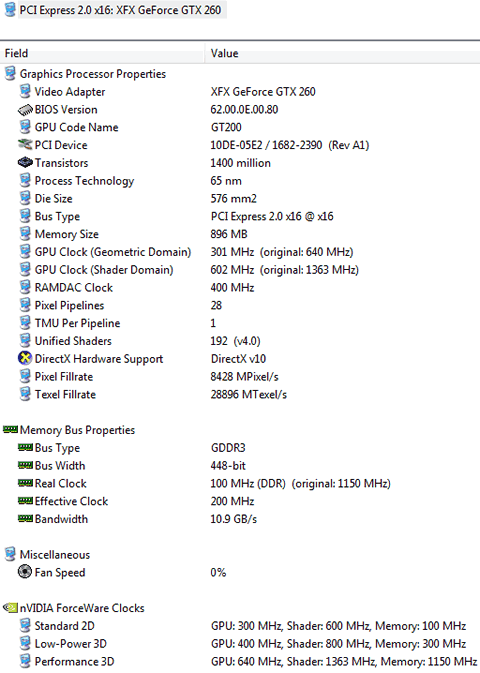
Task: Click the BIOS Version chip icon
Action: tap(25, 110)
